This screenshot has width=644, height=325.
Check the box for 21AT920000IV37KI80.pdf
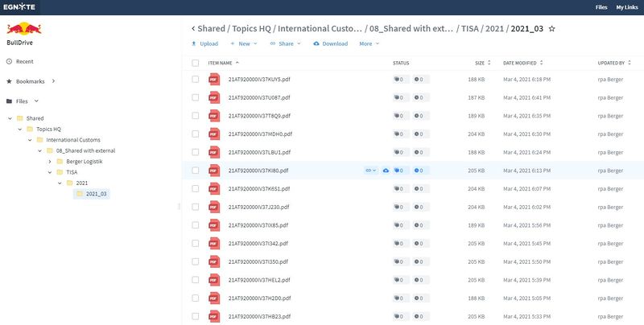tap(196, 171)
